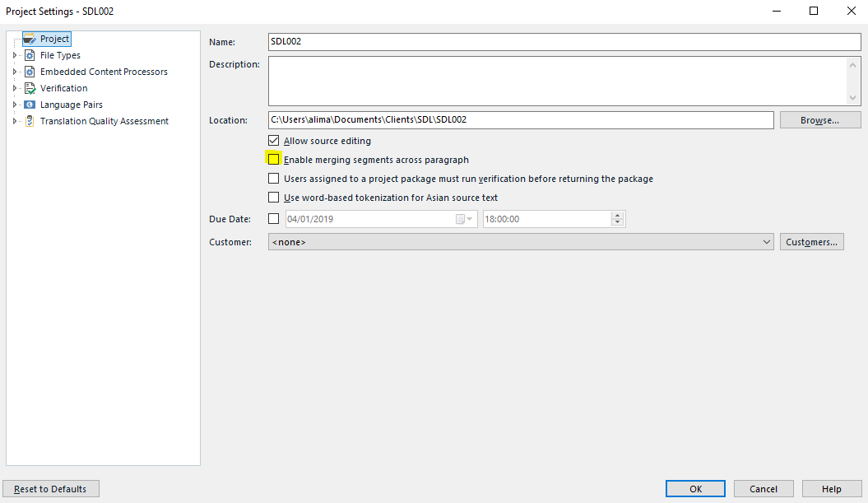Click the File Types gear page icon
This screenshot has width=868, height=503.
[x=30, y=55]
